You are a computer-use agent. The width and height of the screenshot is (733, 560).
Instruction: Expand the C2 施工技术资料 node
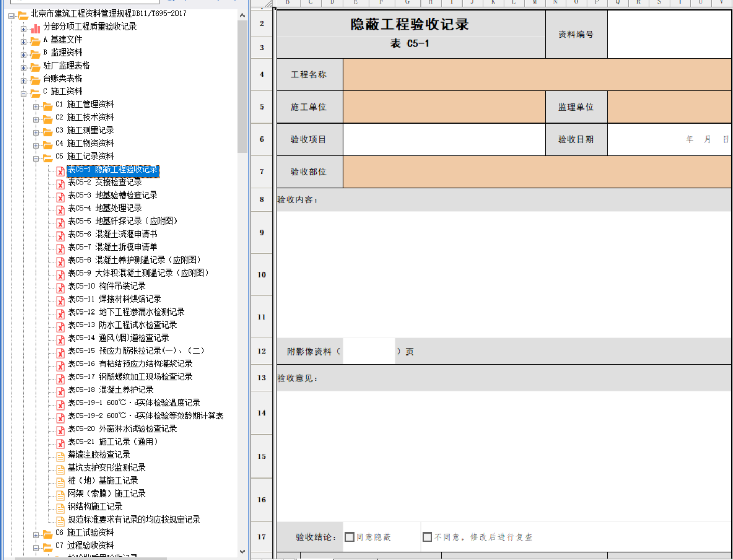36,120
